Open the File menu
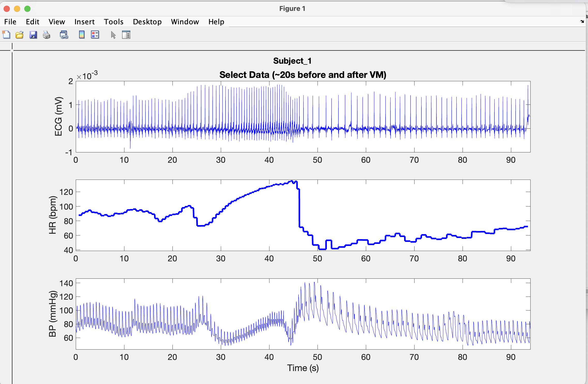This screenshot has height=384, width=588. [x=10, y=22]
